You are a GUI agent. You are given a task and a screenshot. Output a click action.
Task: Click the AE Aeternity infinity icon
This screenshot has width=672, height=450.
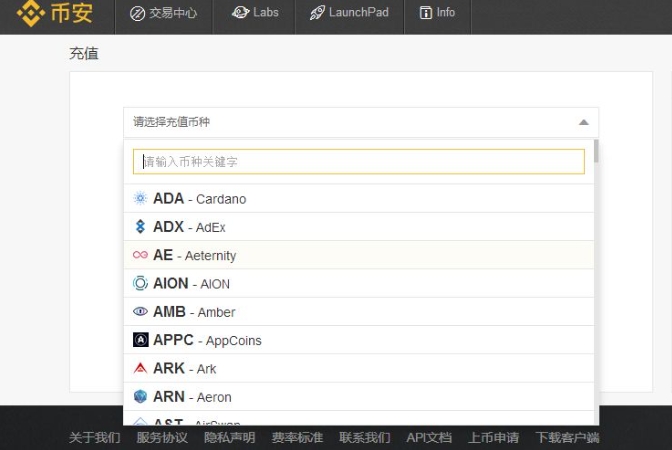point(140,255)
